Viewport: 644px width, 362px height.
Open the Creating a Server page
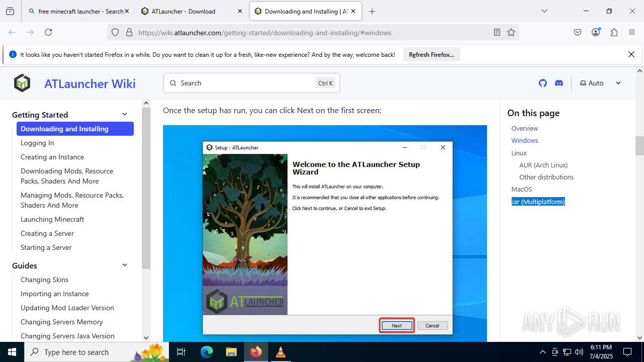coord(47,233)
